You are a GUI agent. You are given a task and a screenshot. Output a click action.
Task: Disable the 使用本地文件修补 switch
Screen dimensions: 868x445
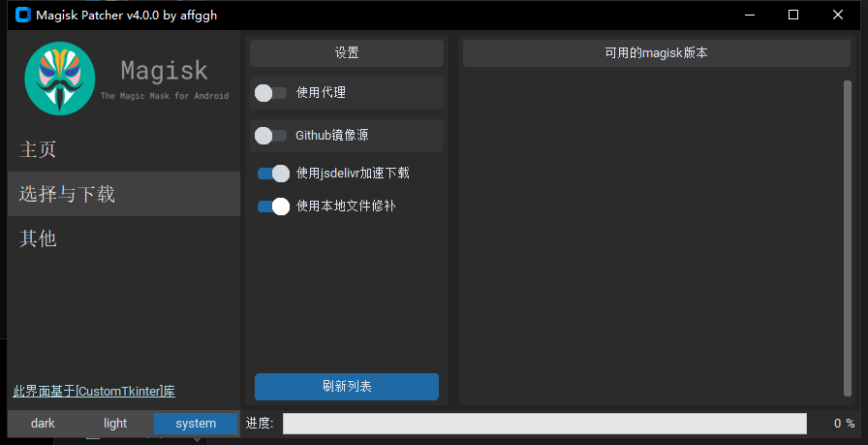273,207
